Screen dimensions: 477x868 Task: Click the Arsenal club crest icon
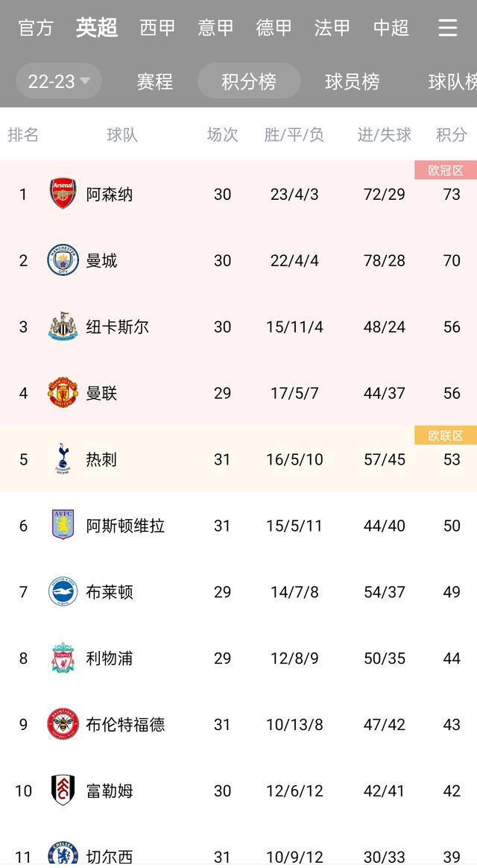[63, 194]
